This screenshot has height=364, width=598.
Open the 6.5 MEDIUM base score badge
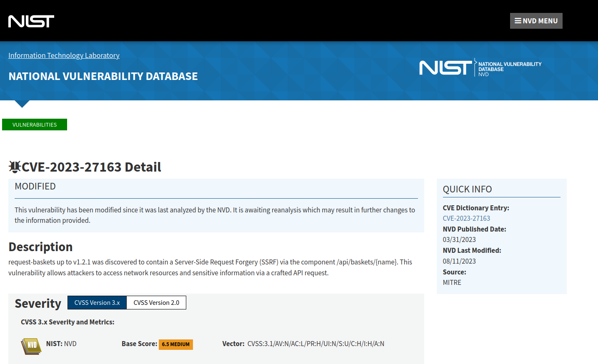click(176, 344)
